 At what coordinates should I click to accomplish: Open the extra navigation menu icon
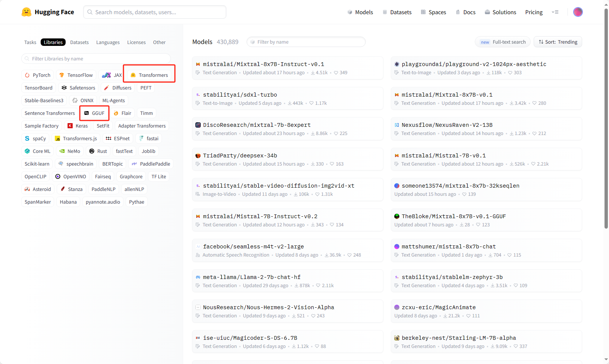click(555, 12)
